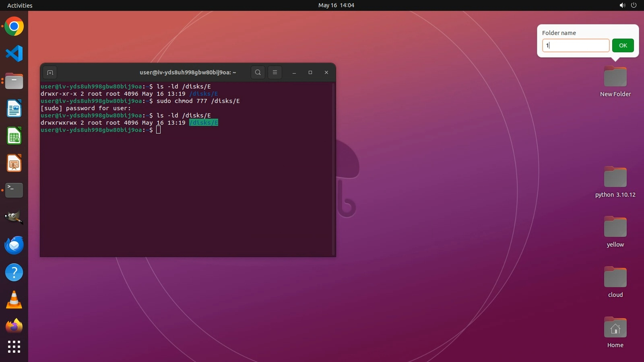Focus the Folder name text field
The width and height of the screenshot is (644, 362).
click(x=576, y=45)
